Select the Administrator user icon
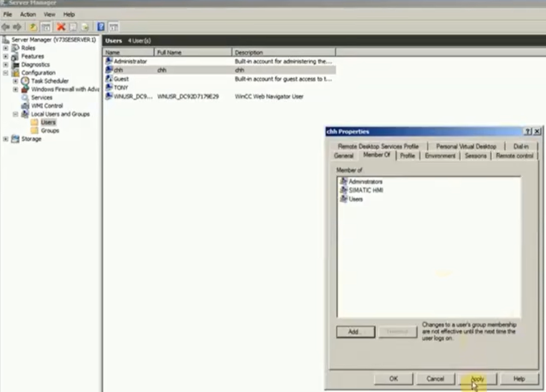The height and width of the screenshot is (392, 546). (109, 61)
